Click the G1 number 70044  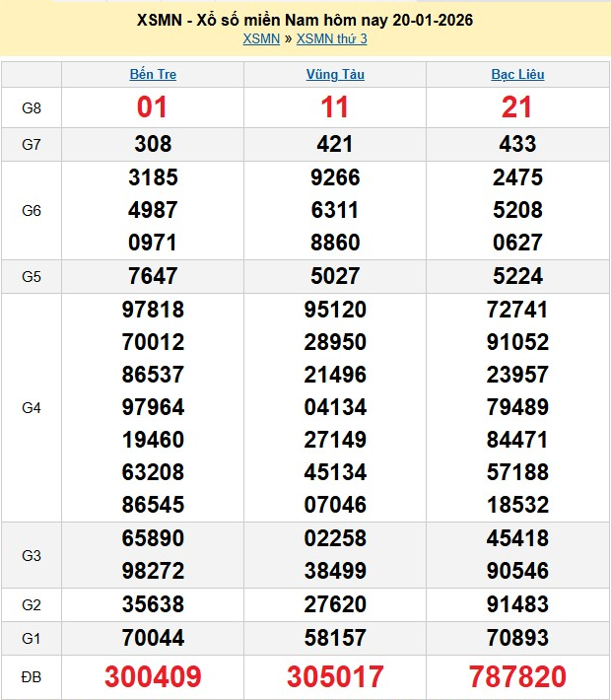click(x=153, y=638)
